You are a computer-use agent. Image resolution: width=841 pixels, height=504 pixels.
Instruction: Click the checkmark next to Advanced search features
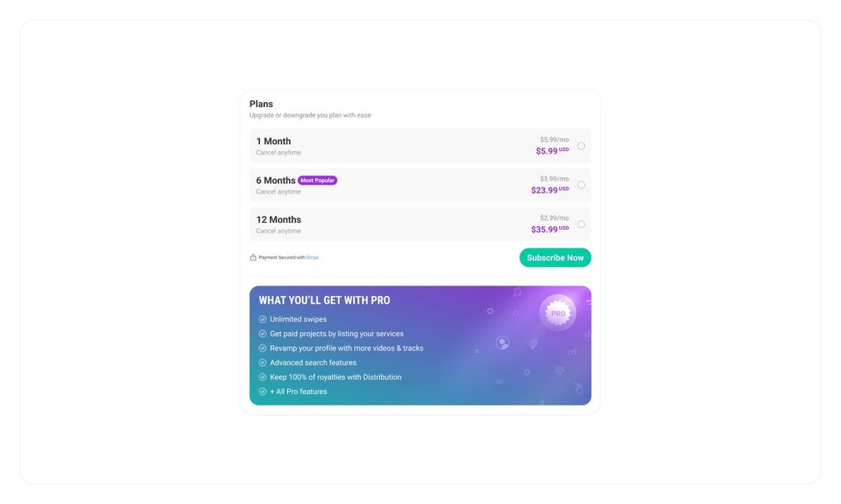click(262, 363)
